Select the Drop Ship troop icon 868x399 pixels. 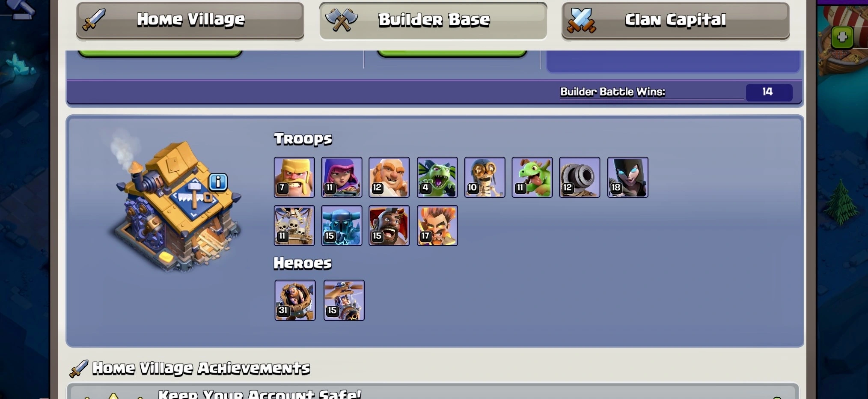tap(294, 226)
